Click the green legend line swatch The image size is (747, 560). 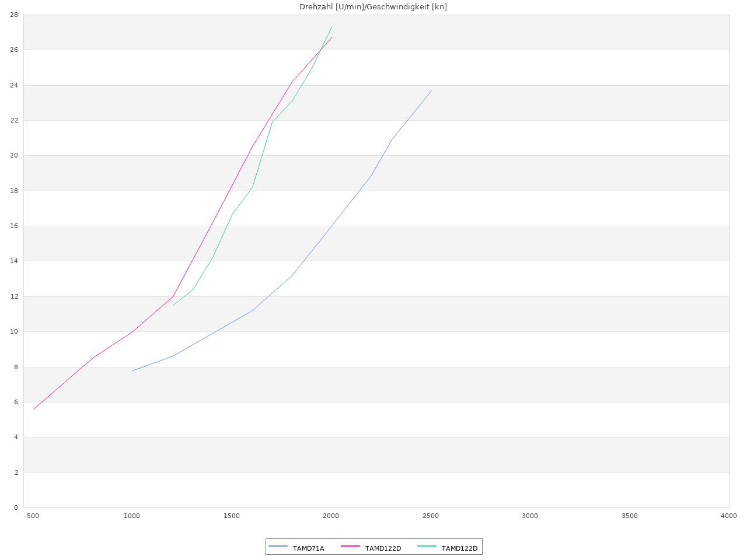[x=427, y=546]
